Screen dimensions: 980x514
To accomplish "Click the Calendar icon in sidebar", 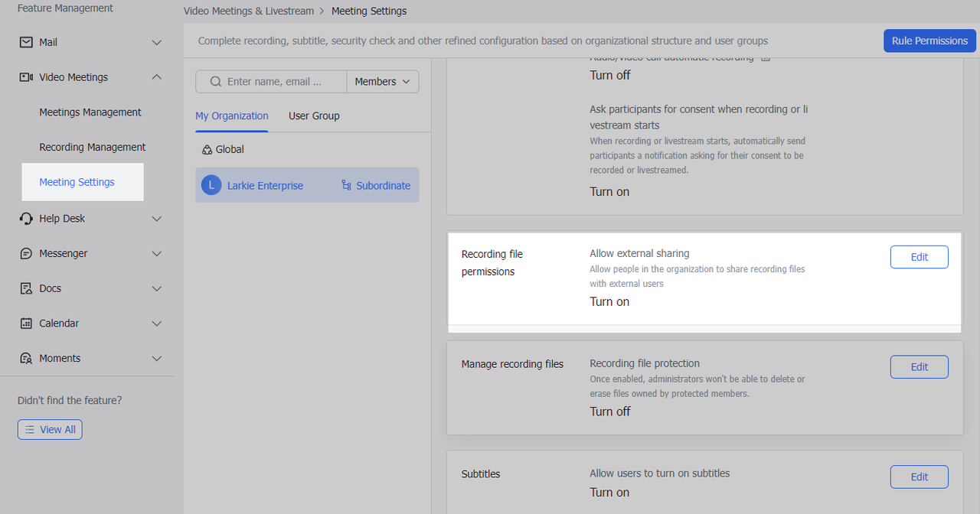I will [26, 324].
